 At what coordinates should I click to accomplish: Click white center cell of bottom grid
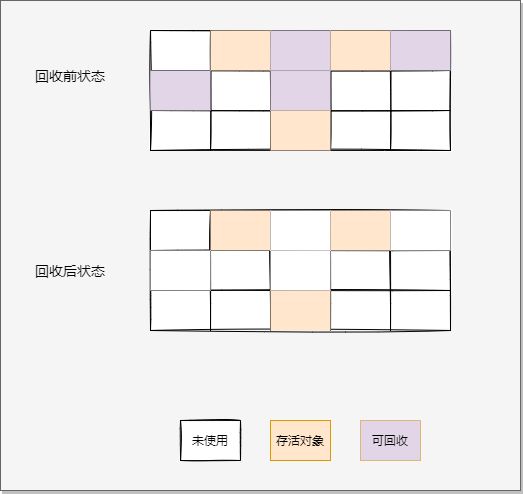pyautogui.click(x=300, y=271)
